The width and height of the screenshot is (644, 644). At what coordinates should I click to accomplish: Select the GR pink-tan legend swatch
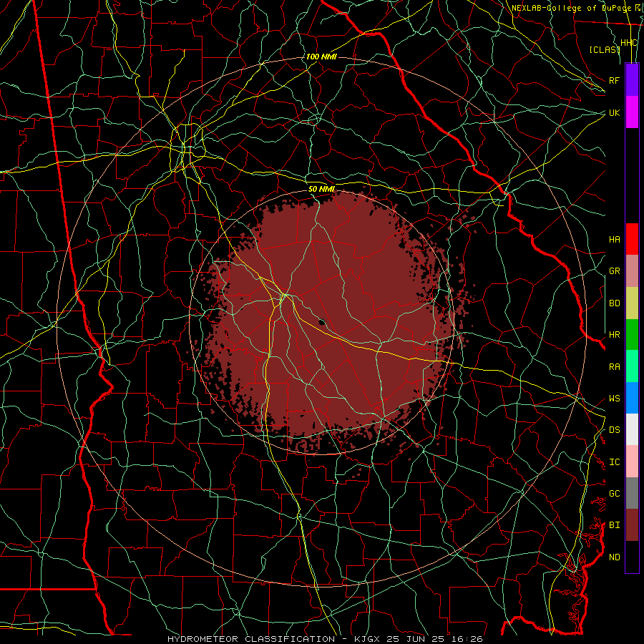tap(632, 271)
